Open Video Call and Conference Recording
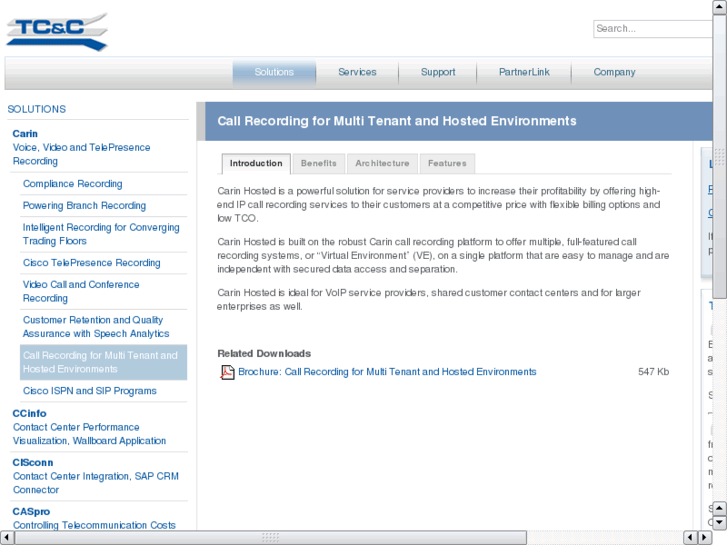This screenshot has height=545, width=727. tap(81, 291)
